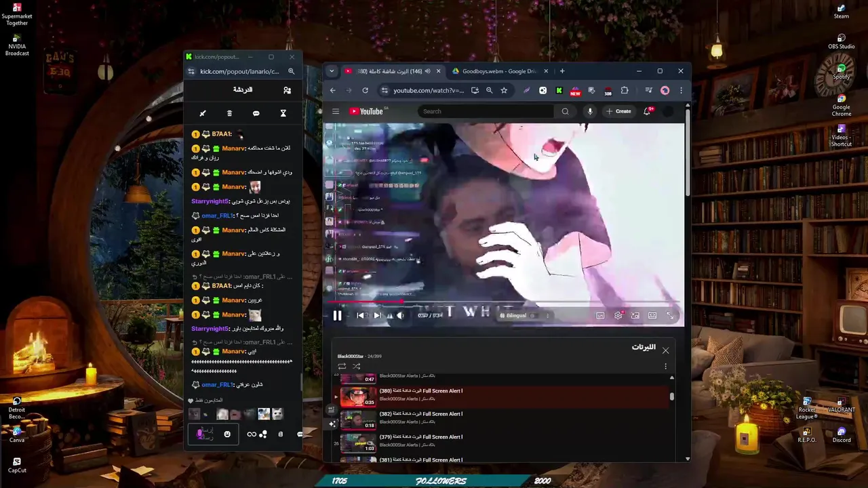Open the YouTube Create button

(618, 111)
